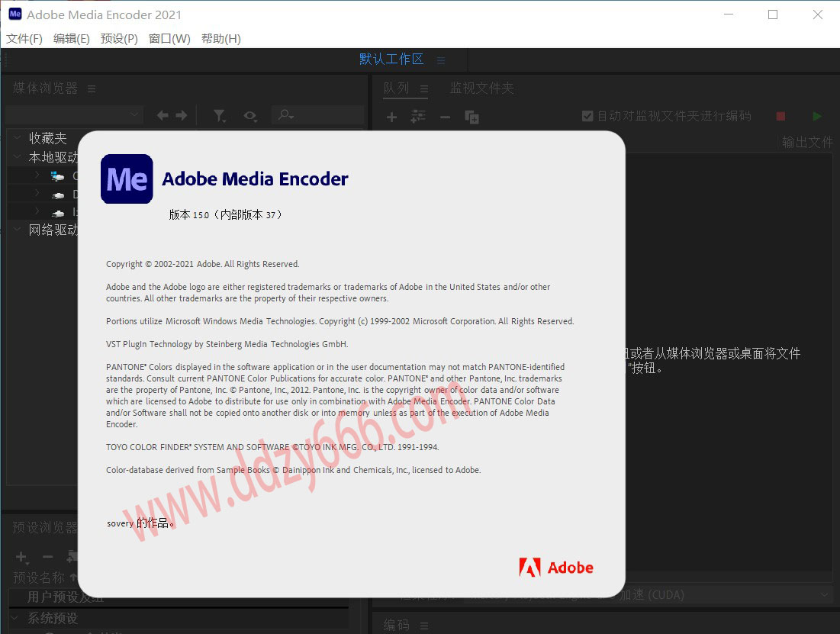Open the workspace menu icon beside 默认工作区
Image resolution: width=840 pixels, height=634 pixels.
pos(441,60)
